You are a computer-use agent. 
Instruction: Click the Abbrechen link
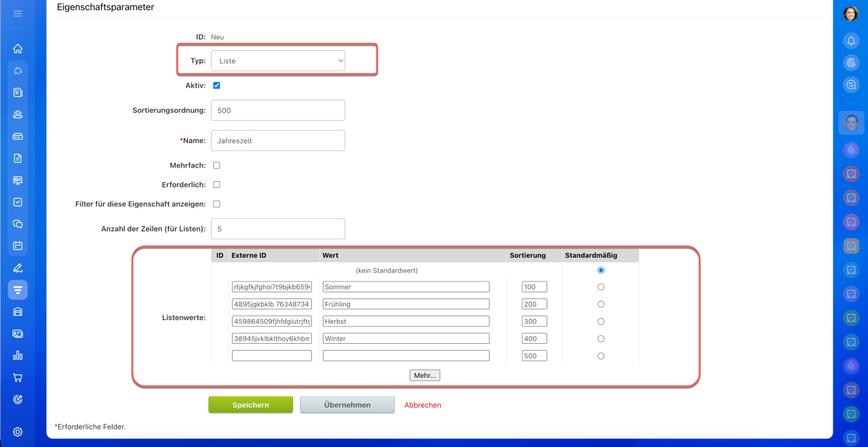coord(422,405)
